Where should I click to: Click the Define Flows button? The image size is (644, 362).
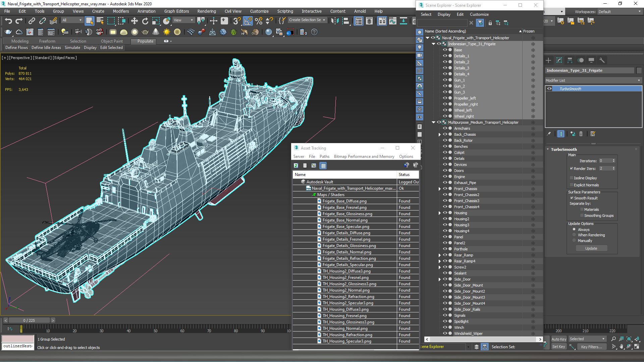click(x=16, y=48)
